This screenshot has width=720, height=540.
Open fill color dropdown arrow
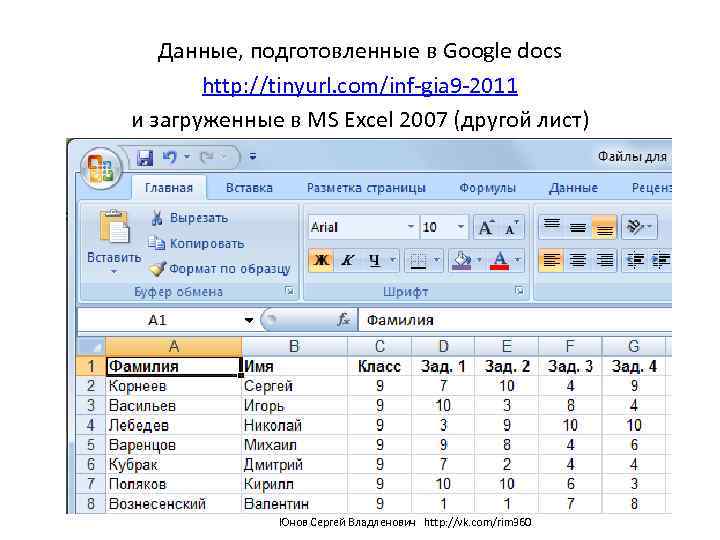coord(479,260)
